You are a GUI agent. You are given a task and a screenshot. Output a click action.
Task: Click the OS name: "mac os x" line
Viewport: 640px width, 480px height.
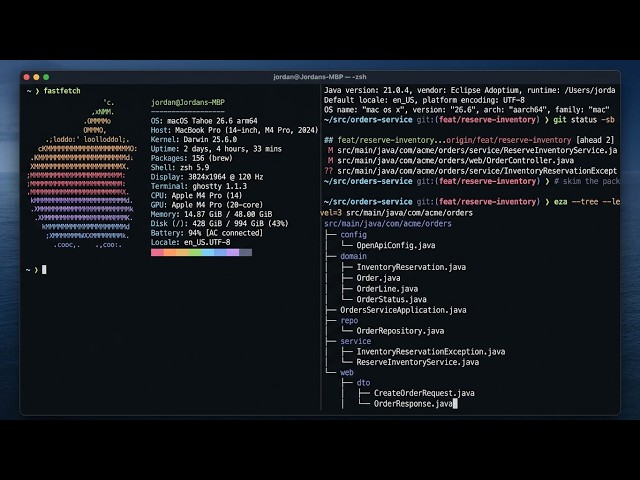click(467, 110)
